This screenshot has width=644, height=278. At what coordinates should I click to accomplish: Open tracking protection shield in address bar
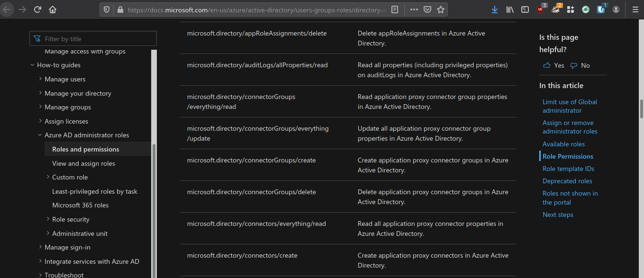[x=107, y=9]
